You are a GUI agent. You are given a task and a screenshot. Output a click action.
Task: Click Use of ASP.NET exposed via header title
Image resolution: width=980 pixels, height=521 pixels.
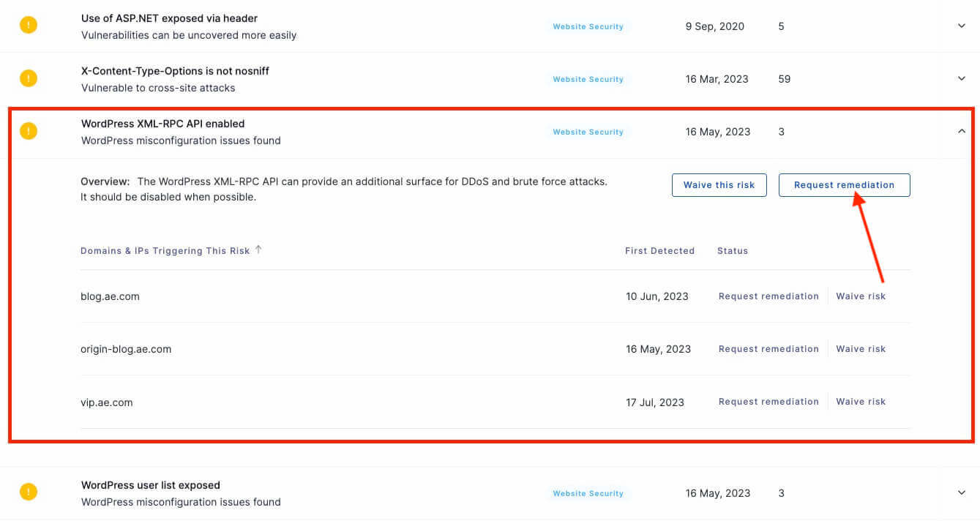point(169,18)
